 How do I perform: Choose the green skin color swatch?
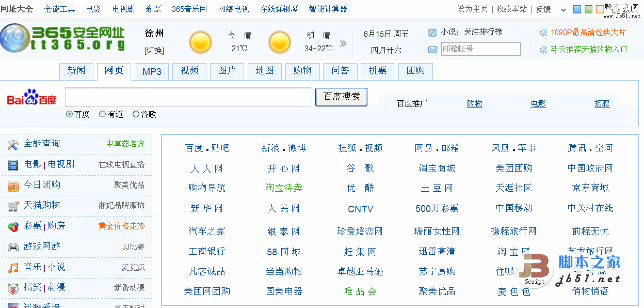tap(588, 9)
